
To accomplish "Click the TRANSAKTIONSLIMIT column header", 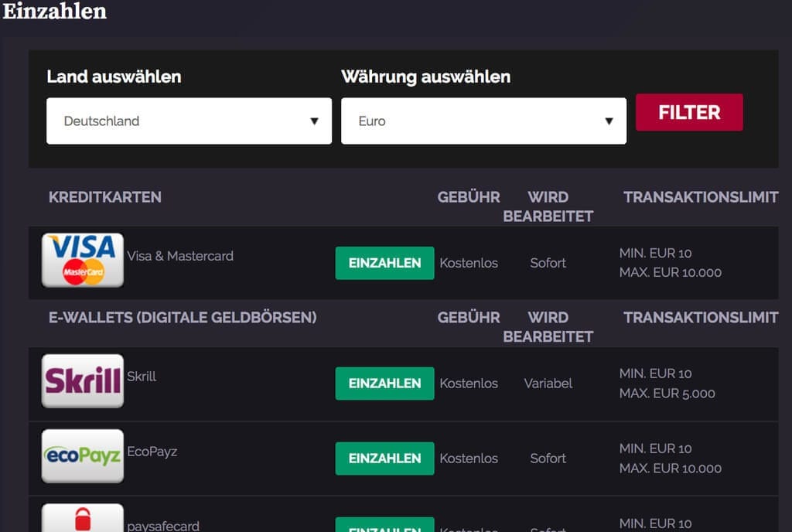I will [701, 197].
